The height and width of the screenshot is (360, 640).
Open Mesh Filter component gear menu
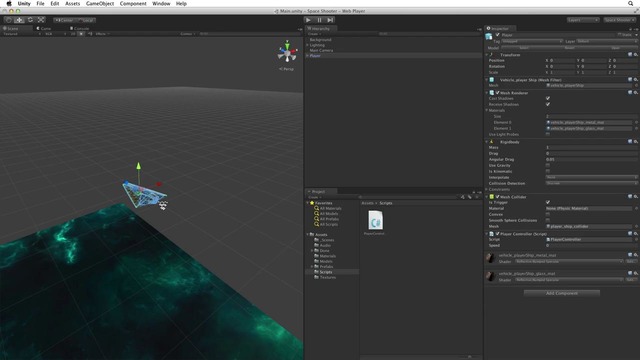[636, 80]
